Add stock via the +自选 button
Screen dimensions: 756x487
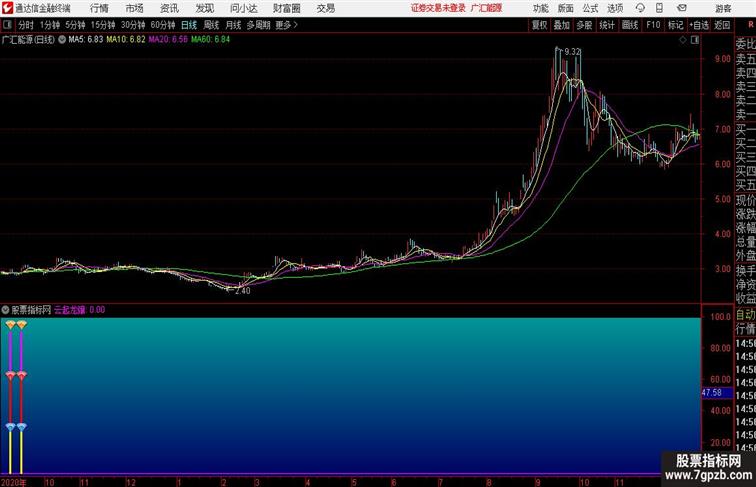click(x=699, y=25)
